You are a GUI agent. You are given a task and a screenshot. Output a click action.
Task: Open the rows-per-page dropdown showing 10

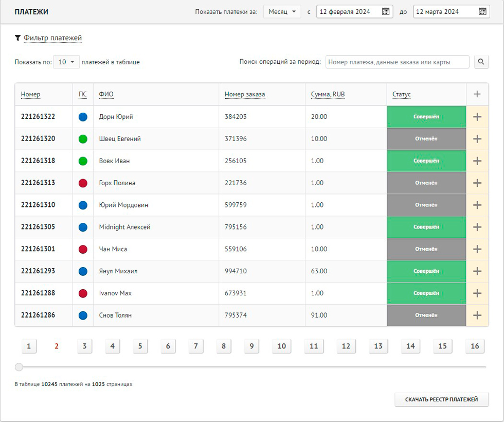tap(66, 62)
